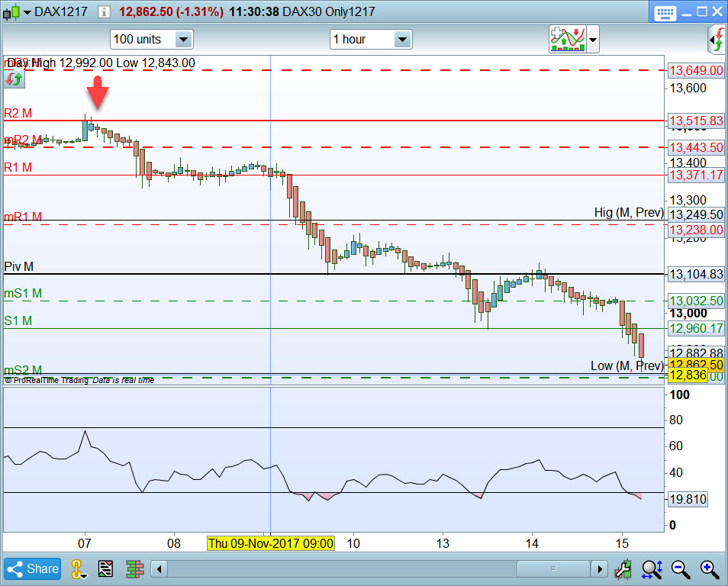Viewport: 728px width, 586px height.
Task: Open the chart link group chain icon
Action: 78,568
